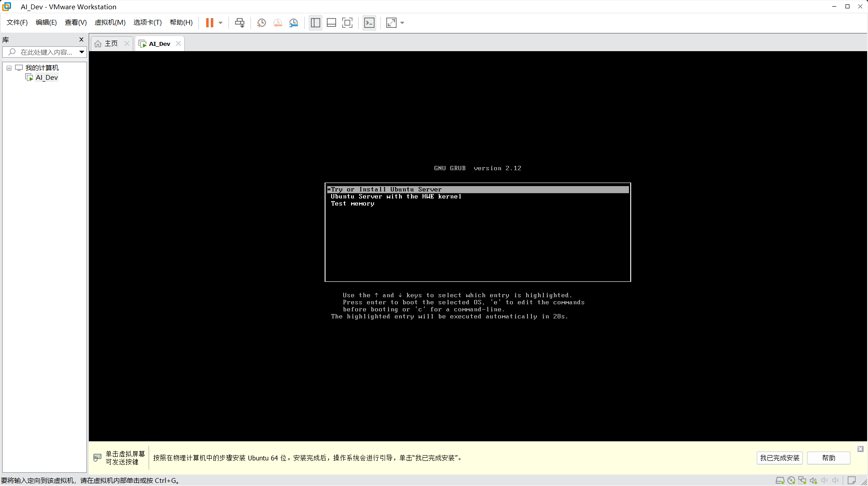Click the network adapter status icon
868x486 pixels.
pos(802,480)
